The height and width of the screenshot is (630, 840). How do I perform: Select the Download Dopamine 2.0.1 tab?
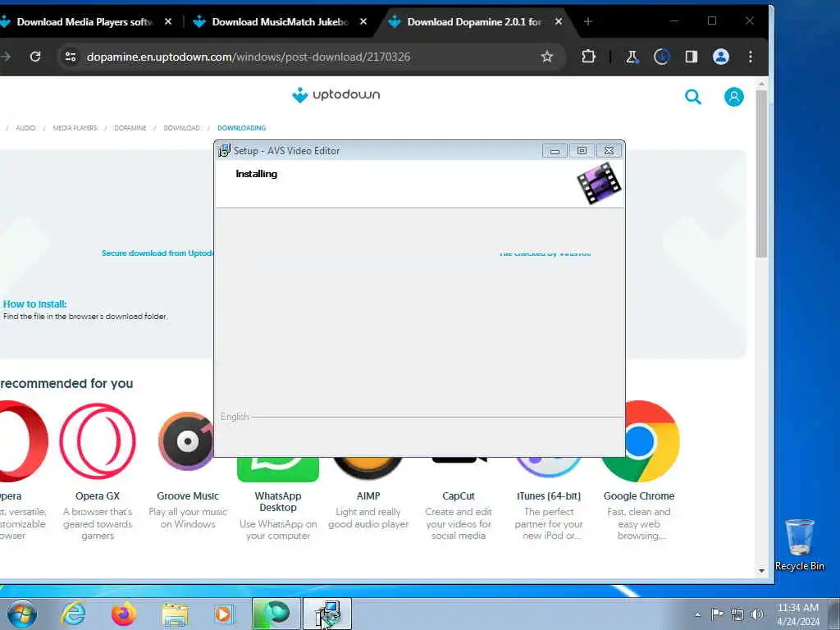pos(474,21)
